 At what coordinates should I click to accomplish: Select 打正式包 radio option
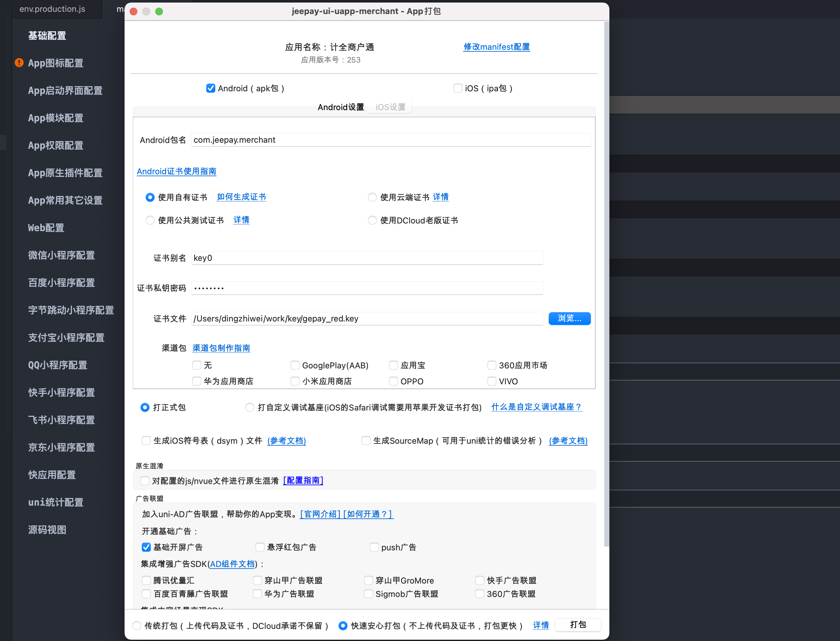point(145,407)
